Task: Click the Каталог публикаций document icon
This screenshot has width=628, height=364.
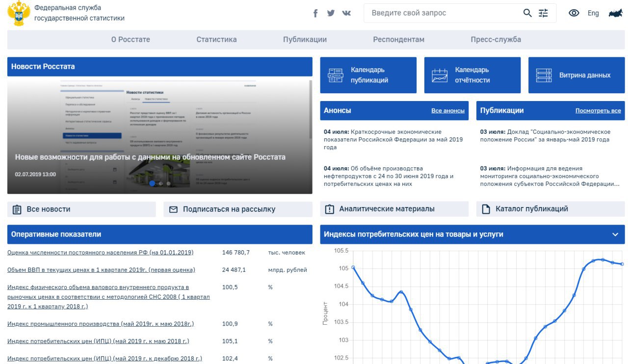Action: [x=486, y=209]
